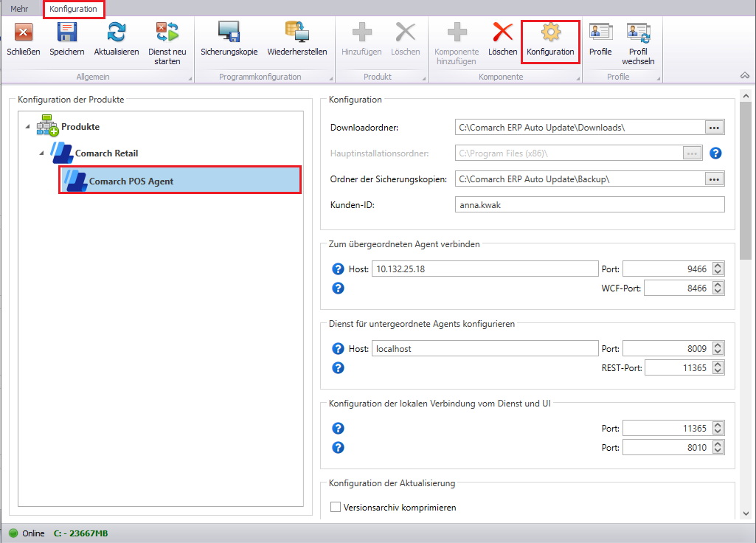Switch to the Konfiguration ribbon tab
Image resolution: width=756 pixels, height=543 pixels.
coord(73,9)
